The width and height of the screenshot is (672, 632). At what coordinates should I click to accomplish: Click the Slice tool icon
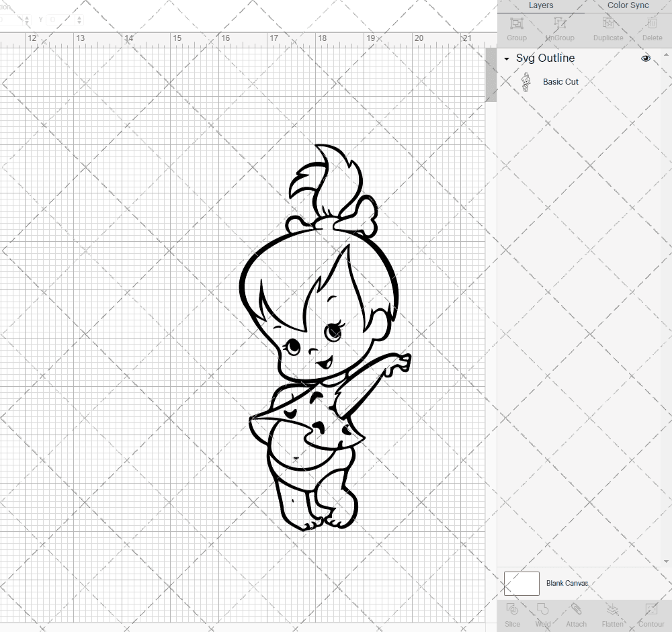pos(512,609)
